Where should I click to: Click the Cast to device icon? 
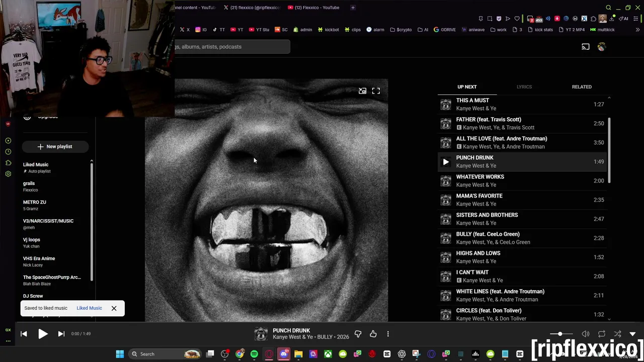pos(586,47)
